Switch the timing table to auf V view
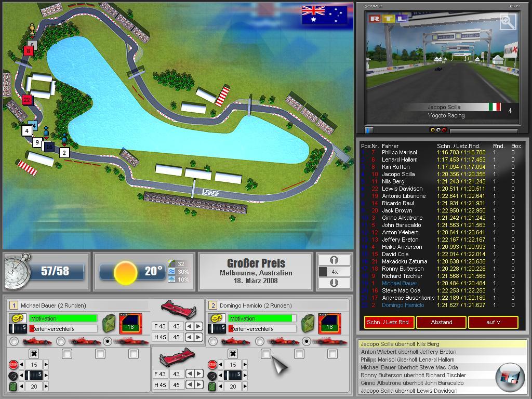Viewport: 532px width, 399px height. tap(493, 322)
